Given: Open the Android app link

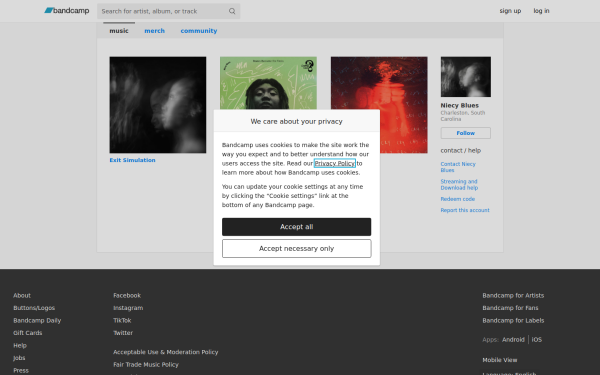Looking at the screenshot, I should (513, 340).
